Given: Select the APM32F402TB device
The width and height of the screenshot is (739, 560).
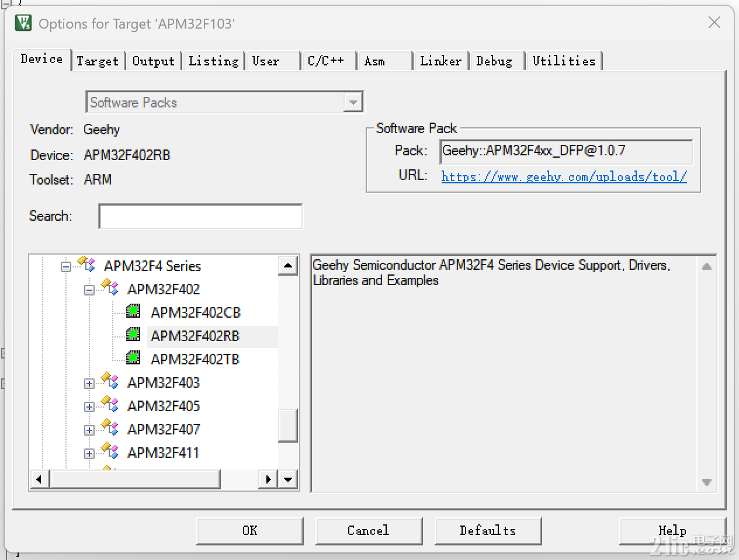Looking at the screenshot, I should tap(195, 360).
